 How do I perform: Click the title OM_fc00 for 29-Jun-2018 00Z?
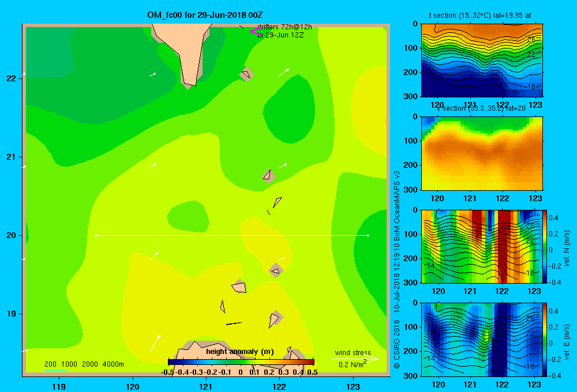[205, 15]
